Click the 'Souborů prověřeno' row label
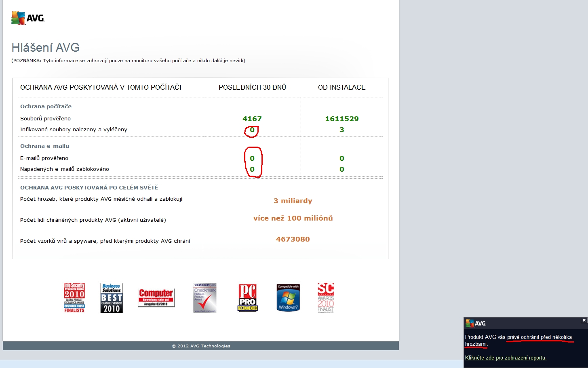The width and height of the screenshot is (588, 368). point(45,118)
